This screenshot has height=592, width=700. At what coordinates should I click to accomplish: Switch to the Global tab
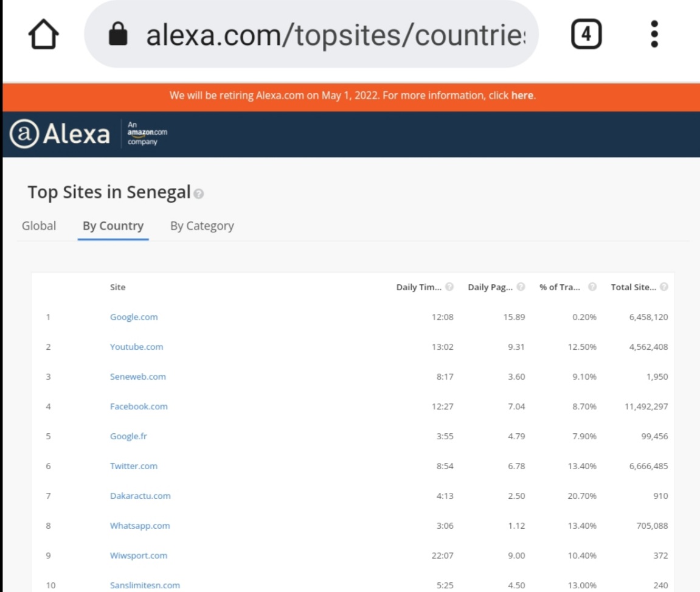coord(39,226)
